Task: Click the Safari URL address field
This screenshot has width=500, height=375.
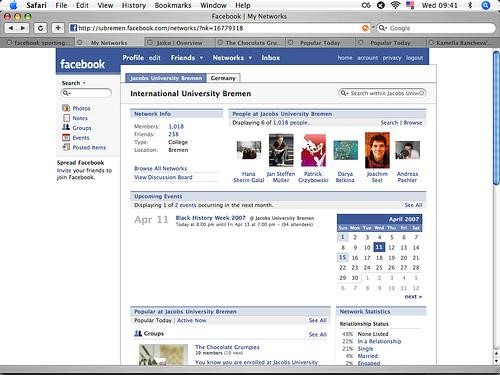Action: click(x=220, y=28)
